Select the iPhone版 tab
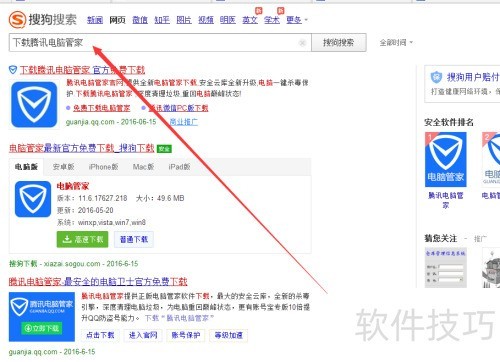The width and height of the screenshot is (500, 362). (x=103, y=167)
